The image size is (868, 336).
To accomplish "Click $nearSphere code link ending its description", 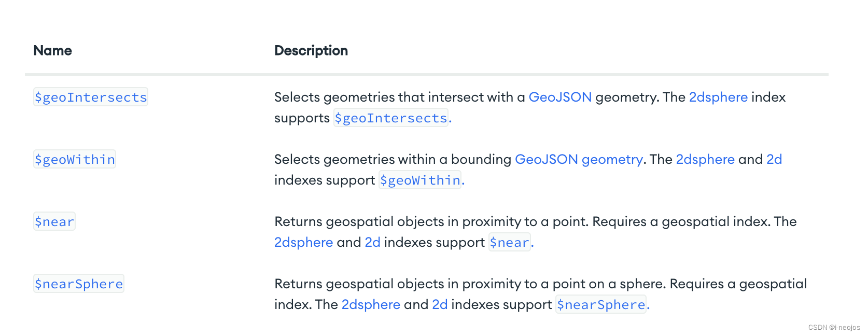I will coord(601,304).
